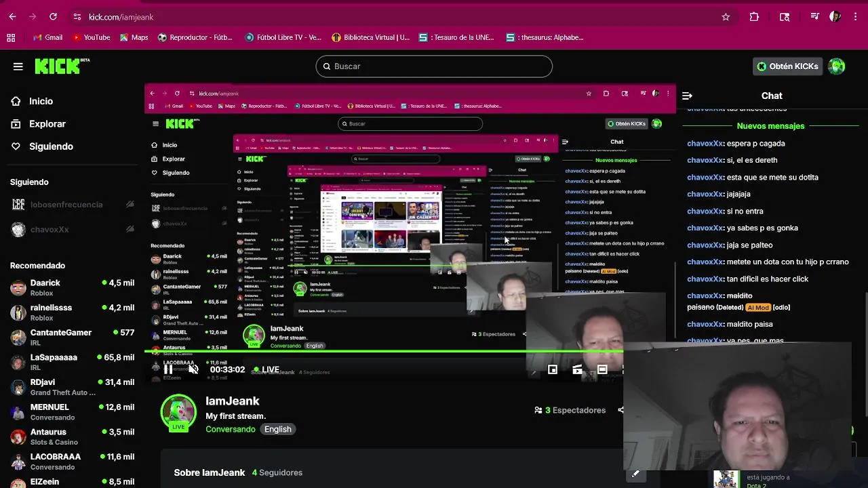Click the AI Mod badge in chat
868x488 pixels.
758,308
